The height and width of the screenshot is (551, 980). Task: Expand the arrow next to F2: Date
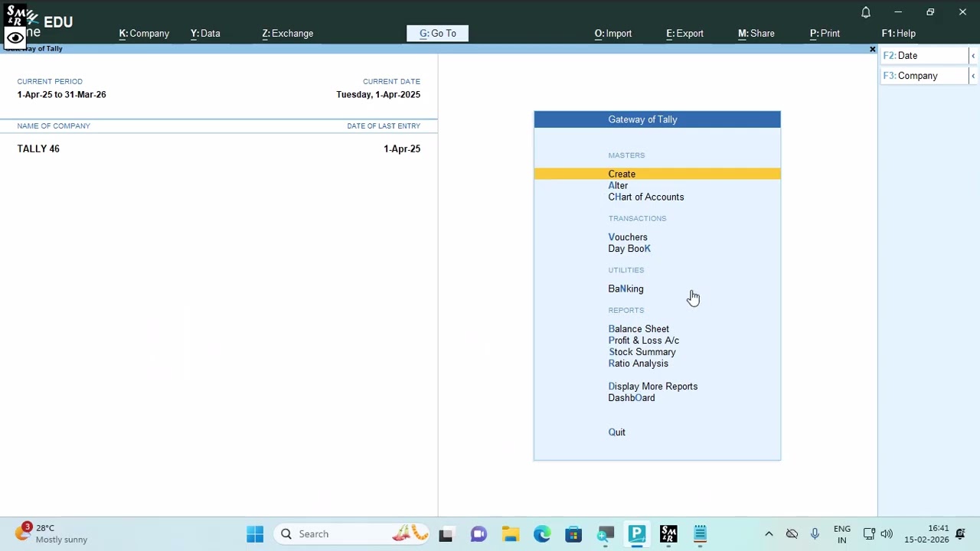(x=973, y=56)
